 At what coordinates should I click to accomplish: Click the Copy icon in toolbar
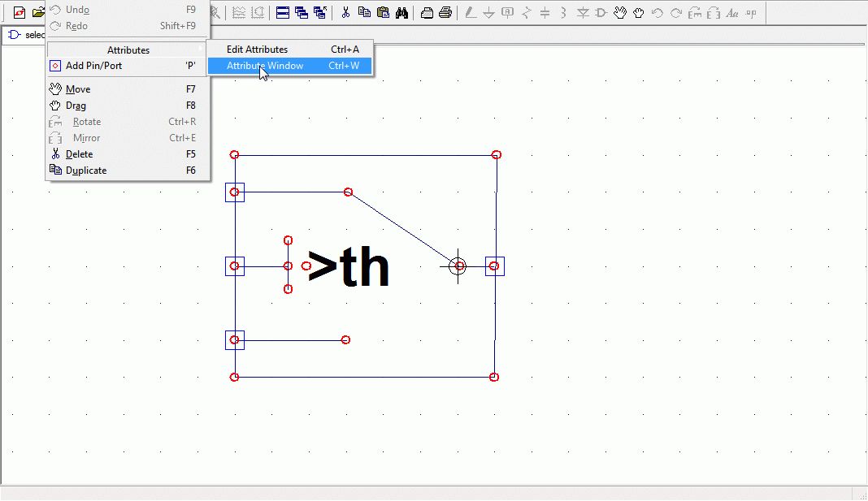[364, 12]
